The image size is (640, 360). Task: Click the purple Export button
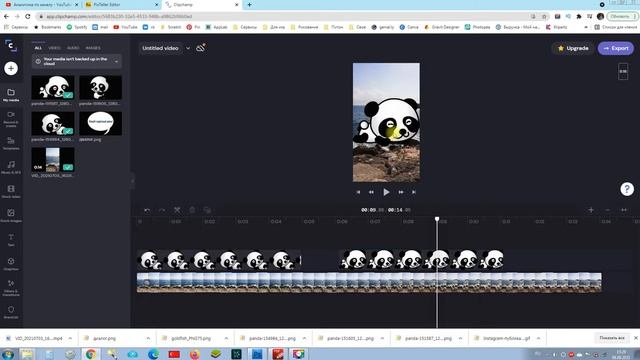pos(616,48)
